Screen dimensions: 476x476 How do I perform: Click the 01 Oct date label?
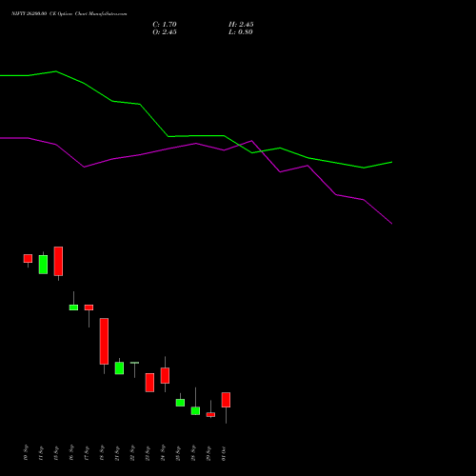pyautogui.click(x=224, y=453)
